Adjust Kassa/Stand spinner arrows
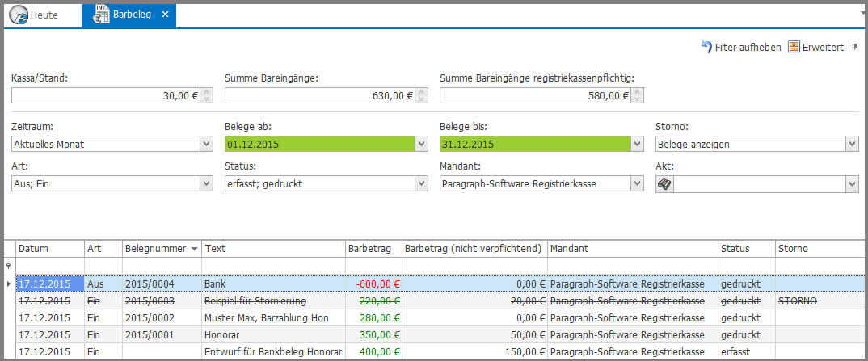 (206, 95)
